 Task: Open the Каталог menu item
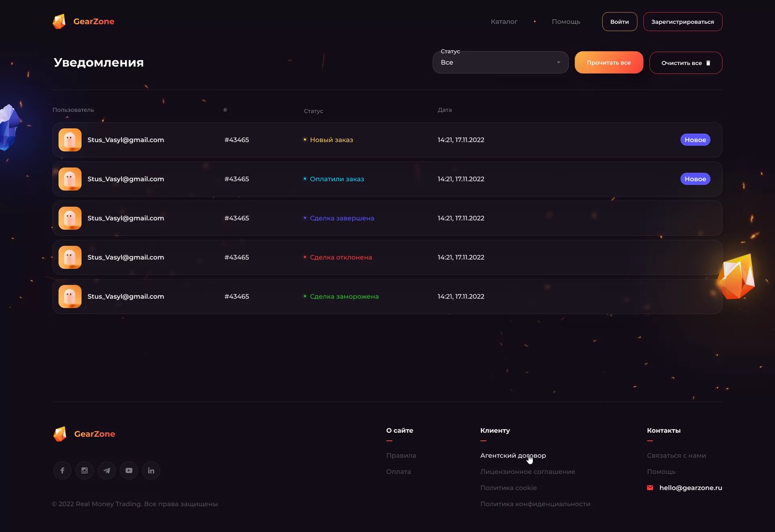[x=504, y=22]
